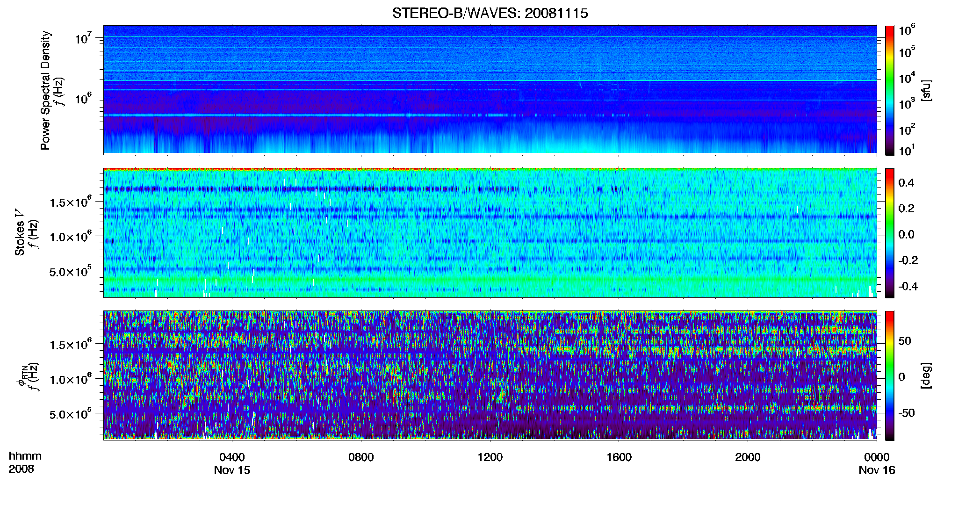The height and width of the screenshot is (505, 980).
Task: Click the 1200 time tick label
Action: 490,457
